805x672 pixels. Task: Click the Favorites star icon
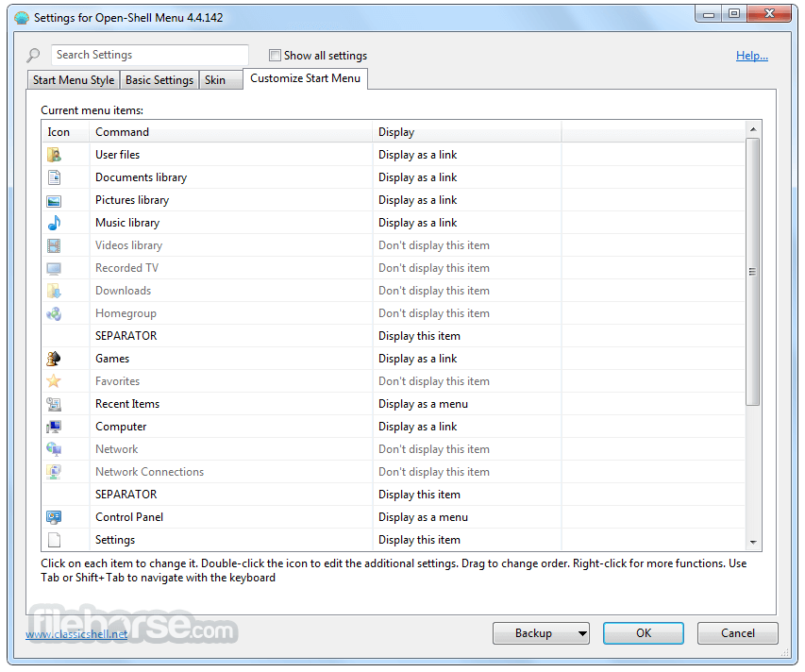tap(54, 381)
